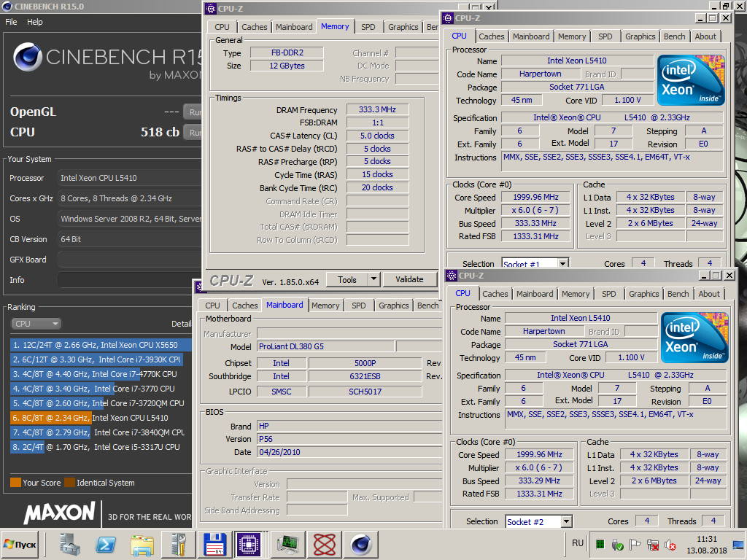This screenshot has height=560, width=747.
Task: Open Graphics tab in Memory CPU-Z window
Action: click(403, 27)
